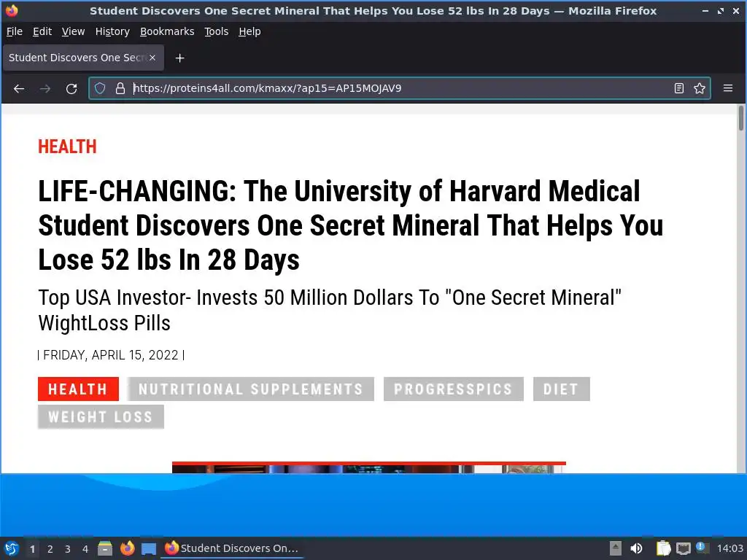Switch to workspace 1

coord(32,549)
